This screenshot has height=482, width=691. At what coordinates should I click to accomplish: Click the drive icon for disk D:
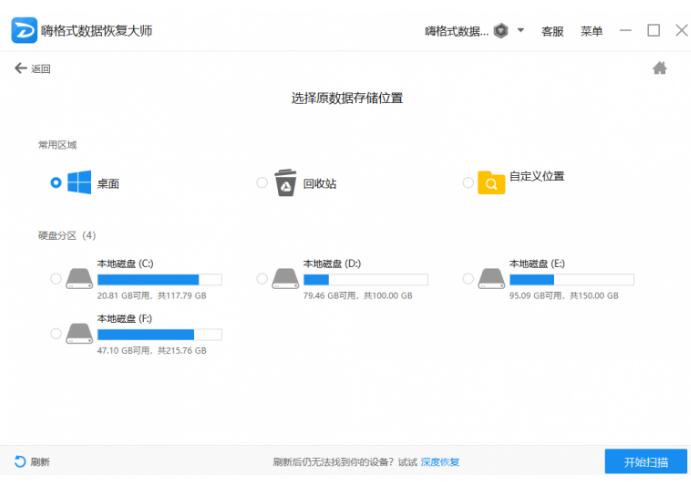point(286,278)
